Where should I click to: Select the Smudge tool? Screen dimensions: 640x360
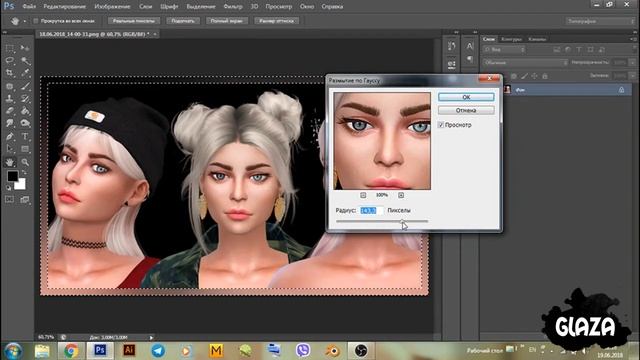coord(10,123)
